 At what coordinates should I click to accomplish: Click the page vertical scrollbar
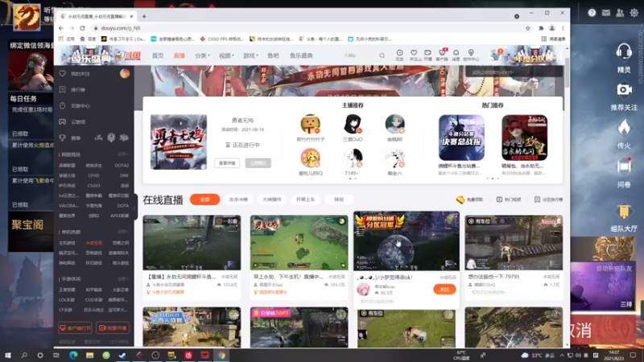click(x=568, y=72)
